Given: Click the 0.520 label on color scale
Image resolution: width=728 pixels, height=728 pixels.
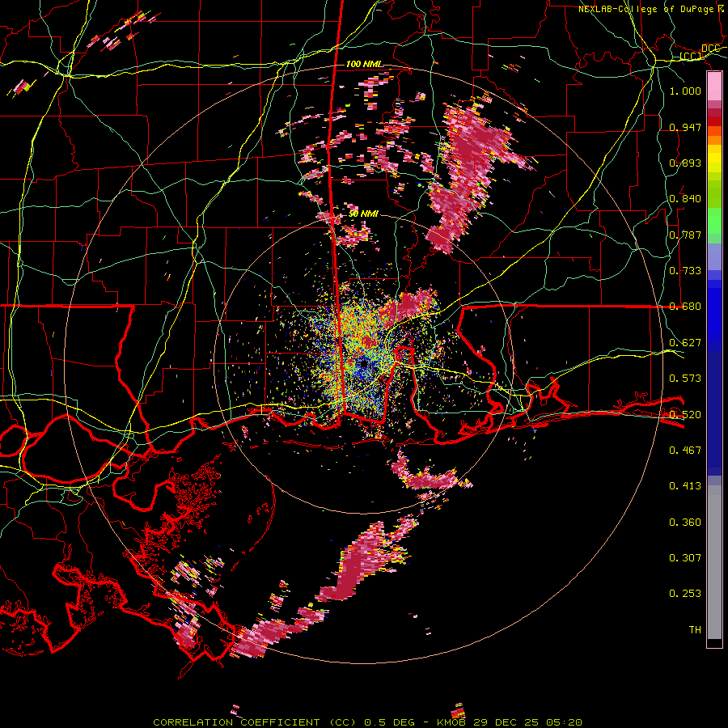Looking at the screenshot, I should click(685, 414).
